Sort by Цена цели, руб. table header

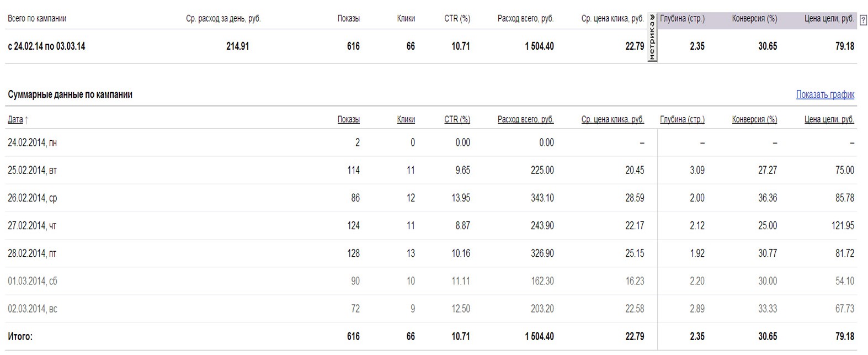pos(829,119)
